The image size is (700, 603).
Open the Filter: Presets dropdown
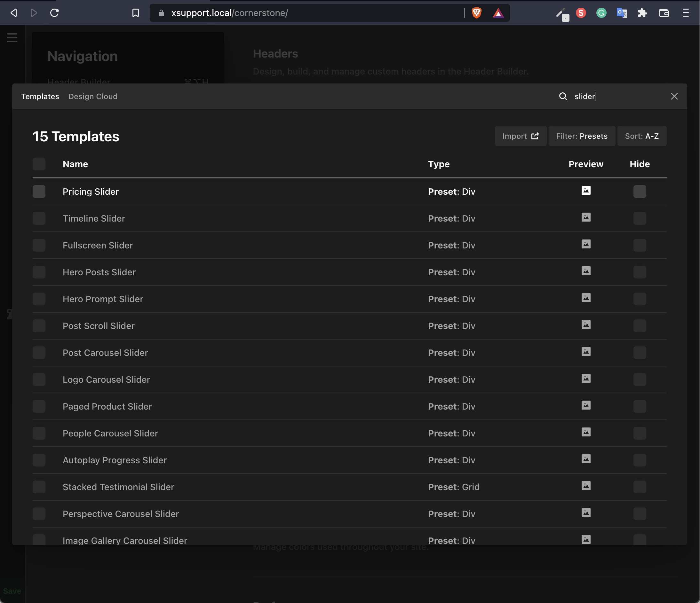tap(581, 136)
